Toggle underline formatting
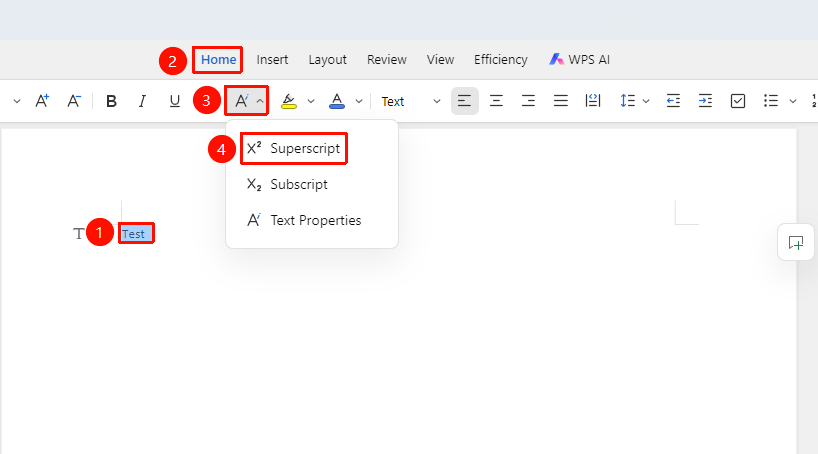This screenshot has width=818, height=454. tap(175, 101)
